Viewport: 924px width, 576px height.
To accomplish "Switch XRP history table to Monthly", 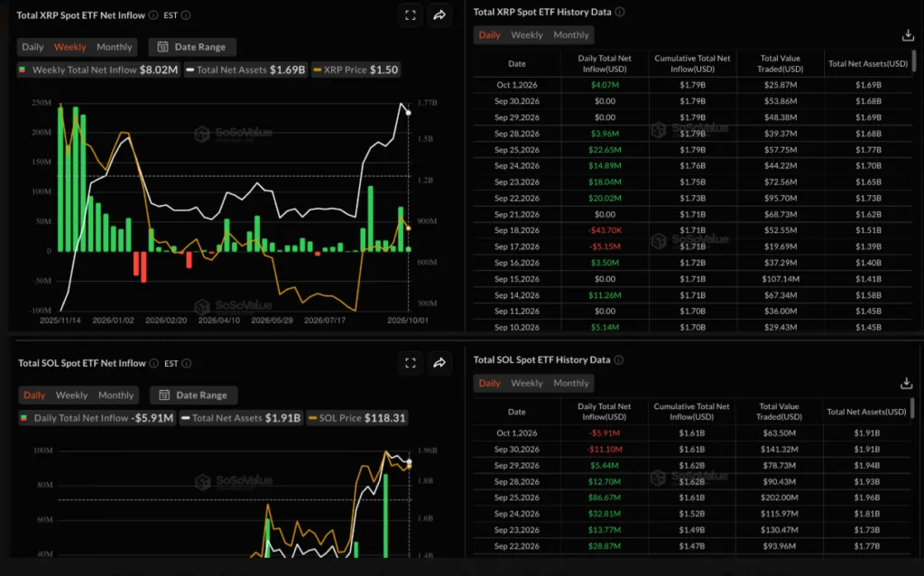I will 571,35.
